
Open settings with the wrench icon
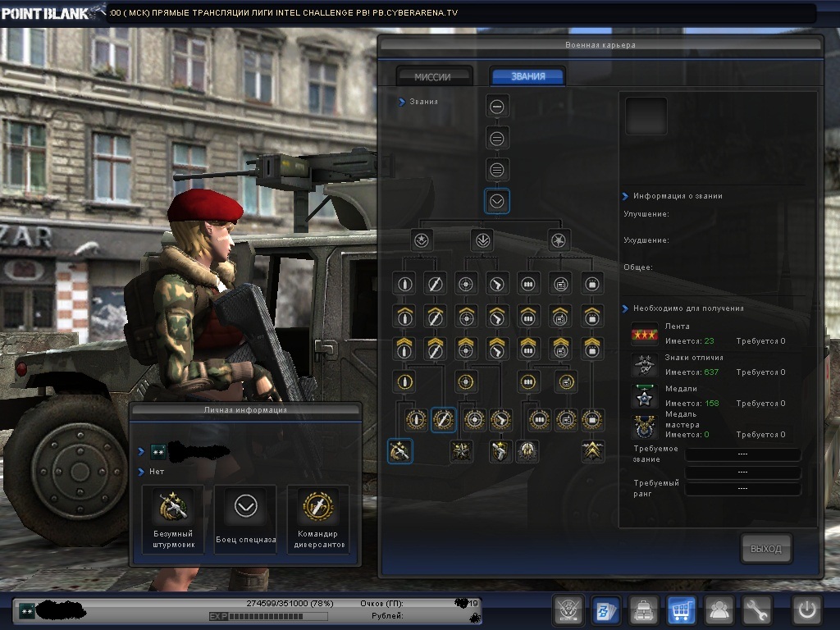pyautogui.click(x=756, y=610)
